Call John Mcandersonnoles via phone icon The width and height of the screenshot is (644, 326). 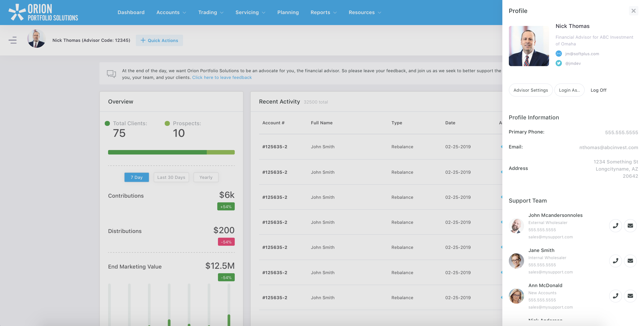pos(615,226)
